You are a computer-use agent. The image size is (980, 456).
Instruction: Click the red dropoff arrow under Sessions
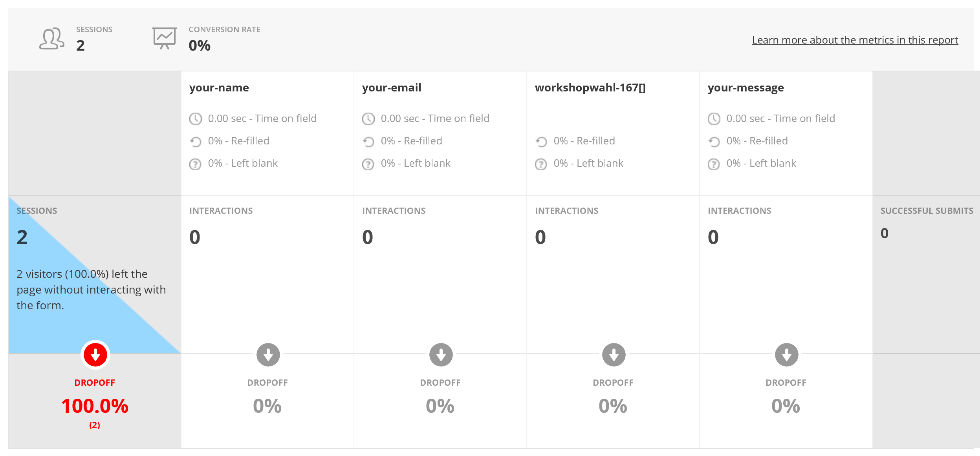click(x=95, y=355)
